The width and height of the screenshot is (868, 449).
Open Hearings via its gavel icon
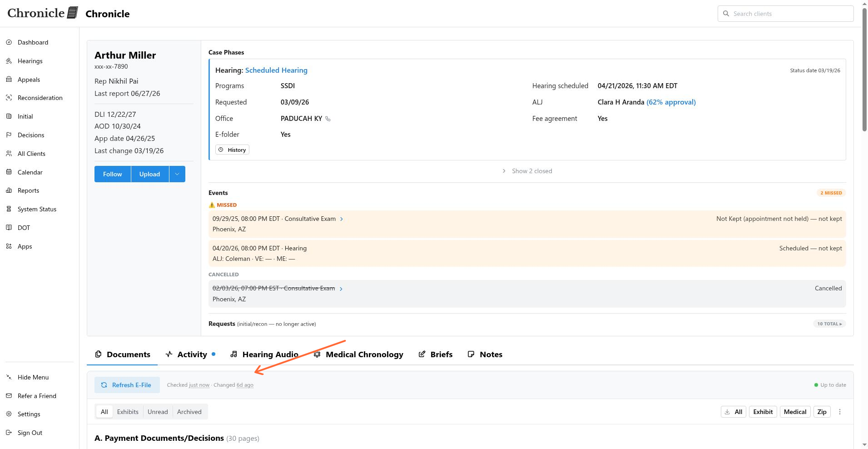pos(9,61)
